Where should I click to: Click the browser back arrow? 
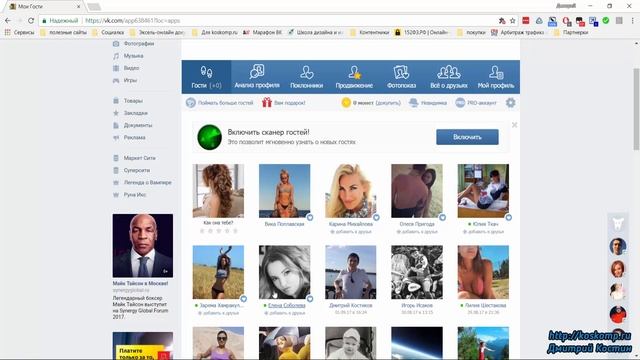[8, 20]
